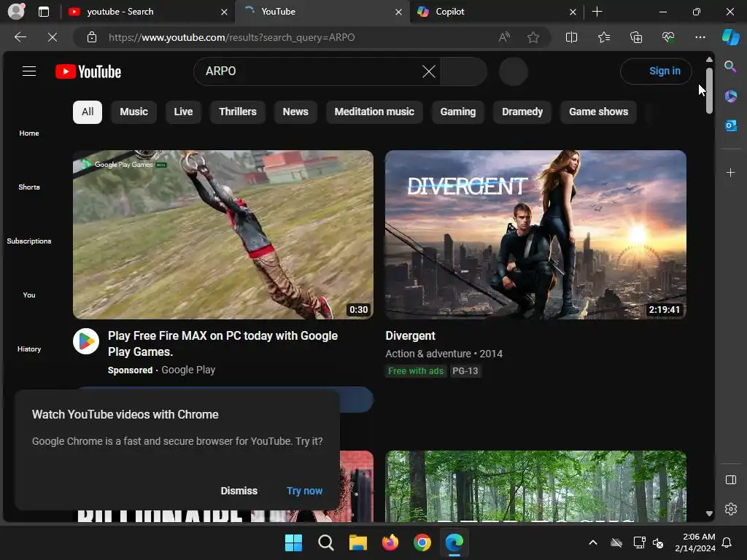Launch Chrome from the taskbar
Image resolution: width=747 pixels, height=560 pixels.
pyautogui.click(x=422, y=542)
